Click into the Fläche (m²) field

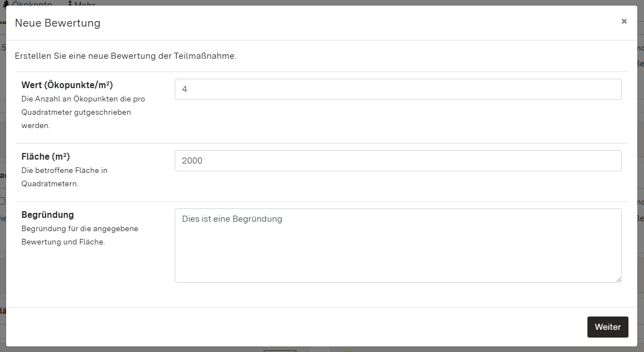pyautogui.click(x=398, y=161)
